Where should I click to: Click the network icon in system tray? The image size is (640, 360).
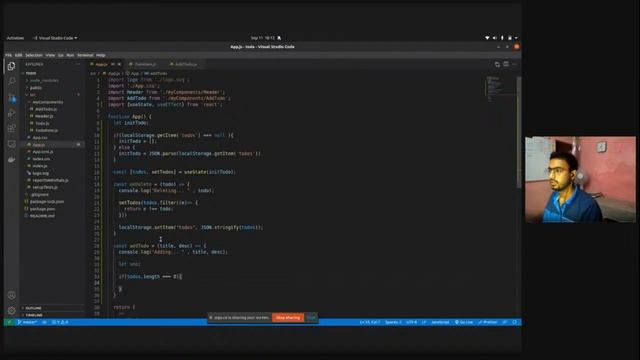click(487, 38)
